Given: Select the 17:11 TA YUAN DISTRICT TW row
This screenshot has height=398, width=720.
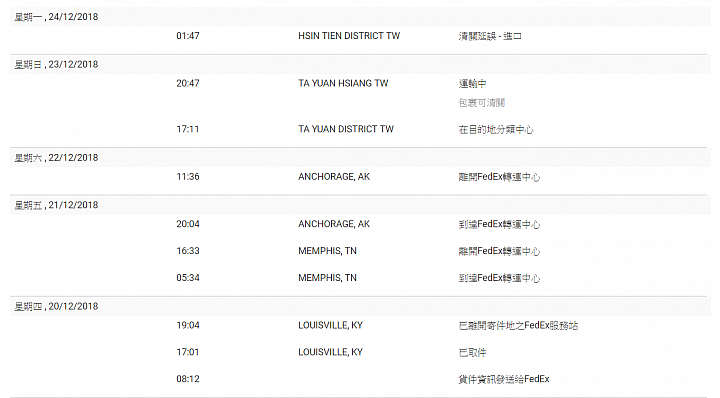Looking at the screenshot, I should tap(360, 129).
